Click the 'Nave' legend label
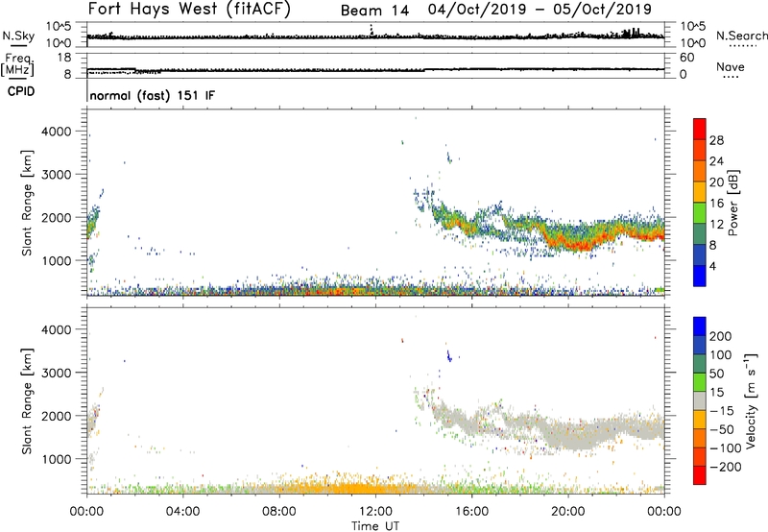The image size is (768, 532). point(731,66)
